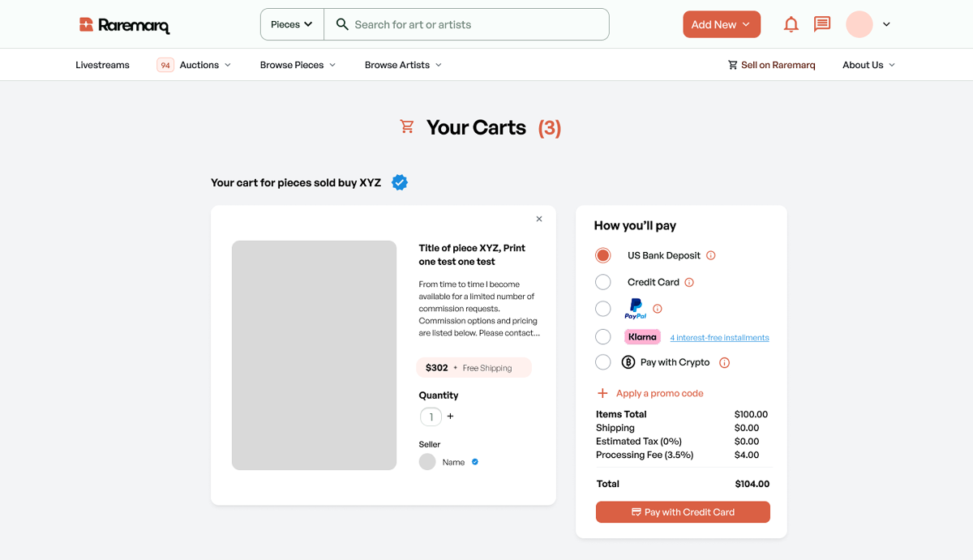Click the info icon beside Credit Card
The image size is (973, 560).
[689, 282]
